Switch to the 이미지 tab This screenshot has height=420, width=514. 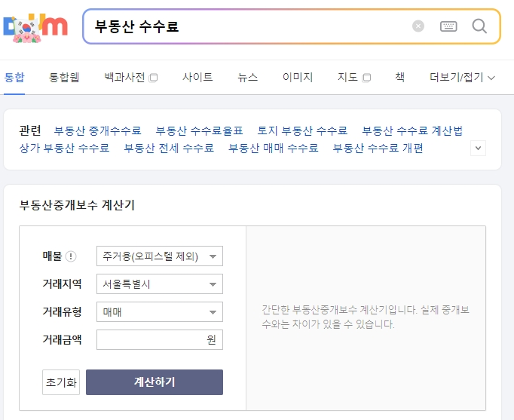[298, 78]
